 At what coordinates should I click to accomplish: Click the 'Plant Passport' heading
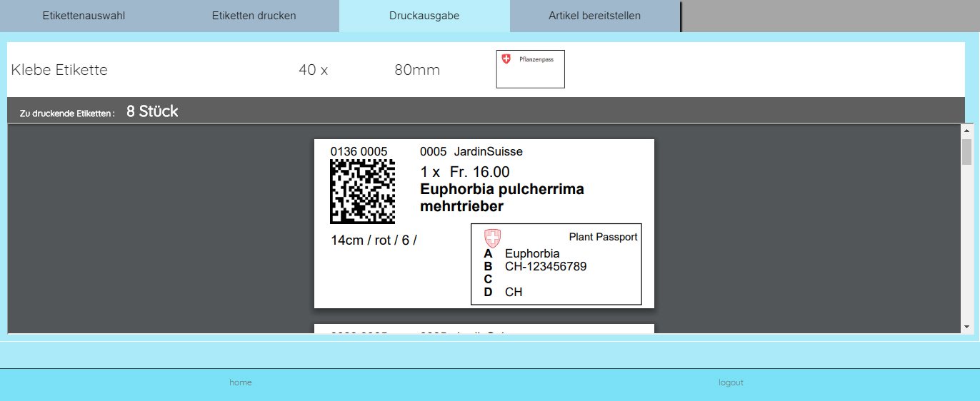[x=603, y=237]
